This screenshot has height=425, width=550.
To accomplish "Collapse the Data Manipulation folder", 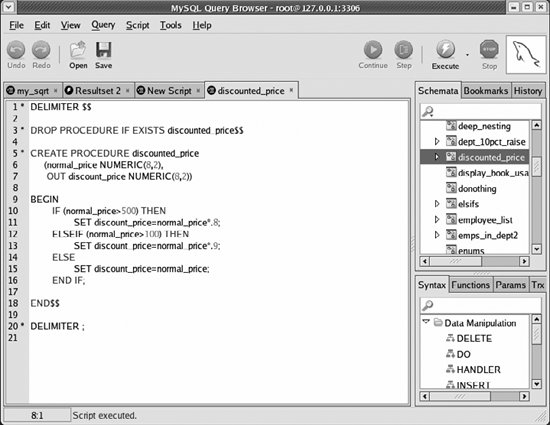I will pyautogui.click(x=426, y=321).
